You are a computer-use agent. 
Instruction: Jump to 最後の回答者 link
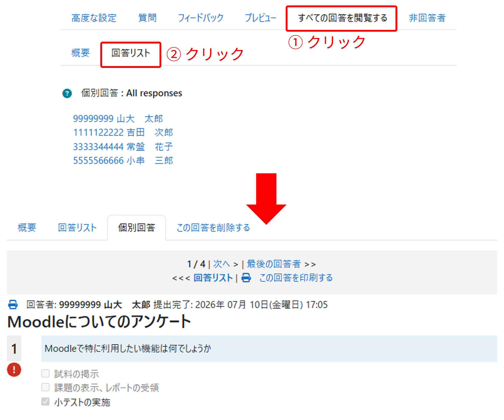[274, 264]
